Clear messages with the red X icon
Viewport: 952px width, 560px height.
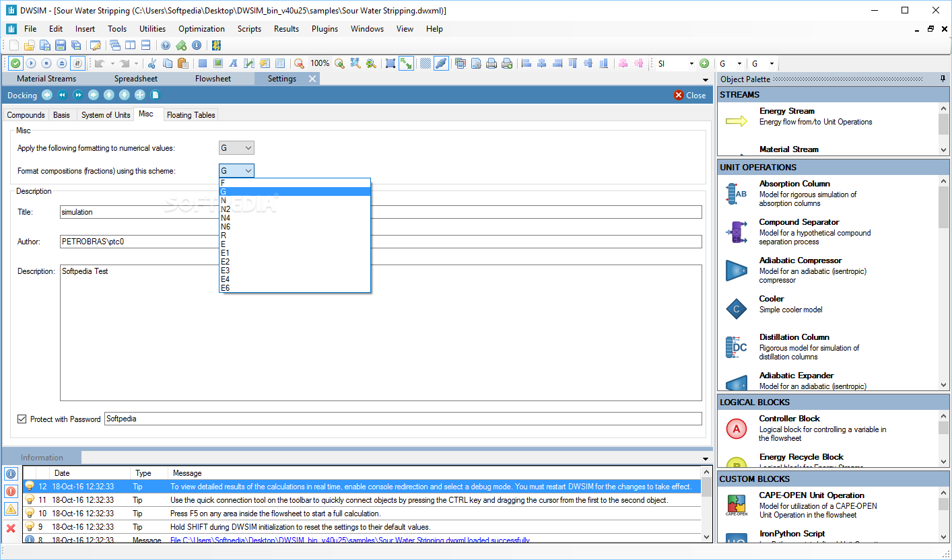tap(11, 528)
